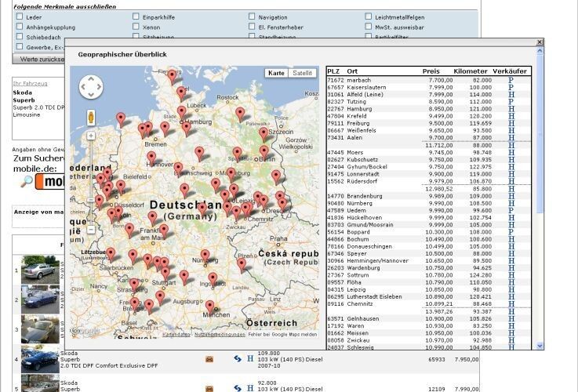Click the map marker near München
Screen dimensions: 578x392
coord(209,307)
